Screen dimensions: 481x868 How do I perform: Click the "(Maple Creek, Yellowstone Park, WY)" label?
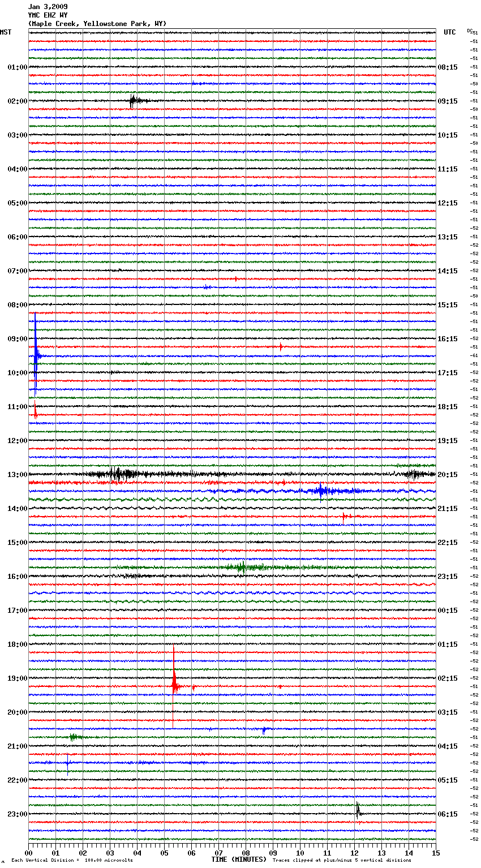(x=97, y=24)
